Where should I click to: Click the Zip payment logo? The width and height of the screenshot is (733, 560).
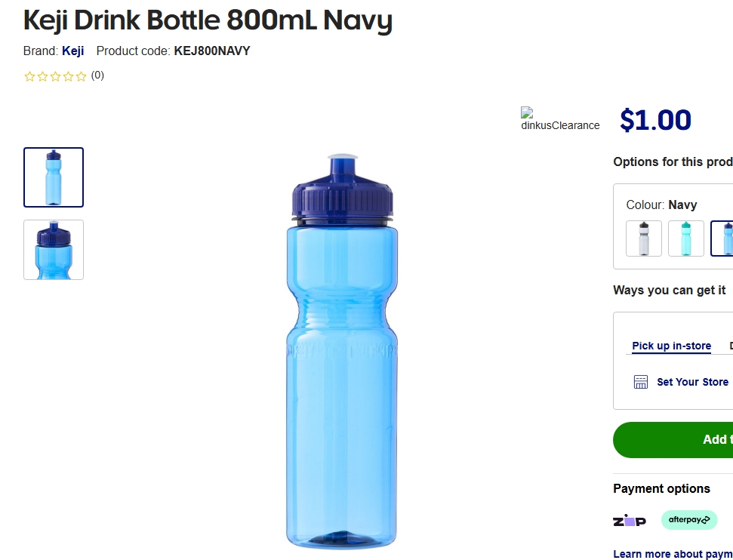click(630, 520)
